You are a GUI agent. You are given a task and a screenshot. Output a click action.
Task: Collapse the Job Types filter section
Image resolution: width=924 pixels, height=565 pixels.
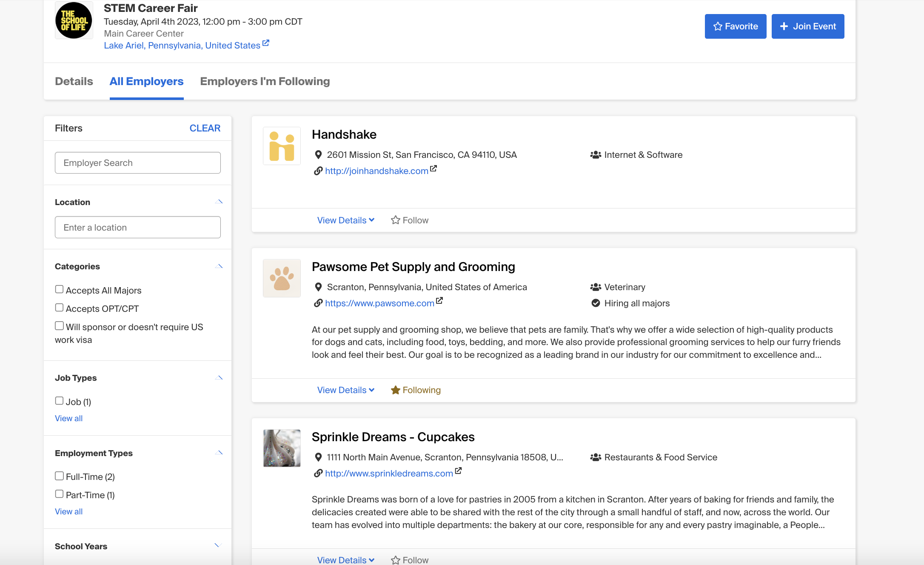pyautogui.click(x=219, y=378)
